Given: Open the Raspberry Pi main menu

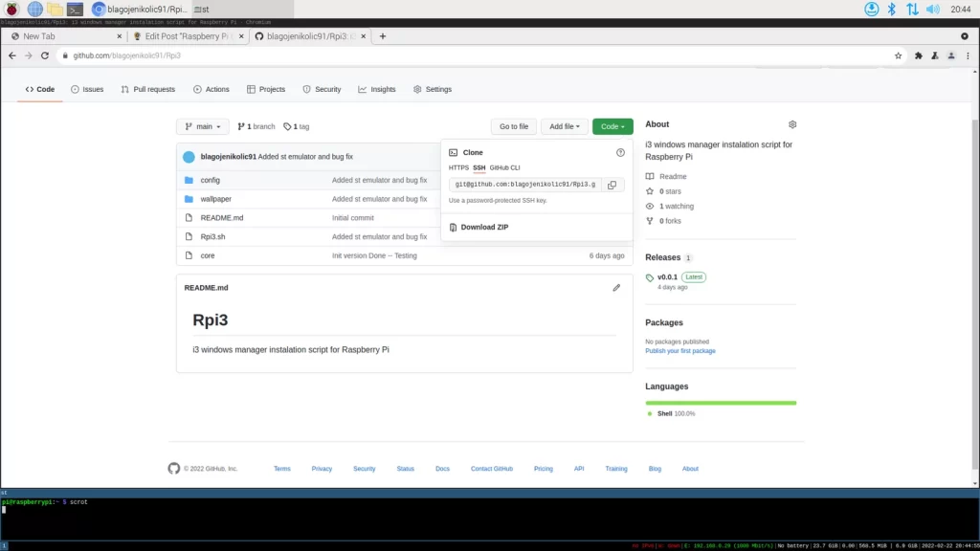Looking at the screenshot, I should (11, 9).
